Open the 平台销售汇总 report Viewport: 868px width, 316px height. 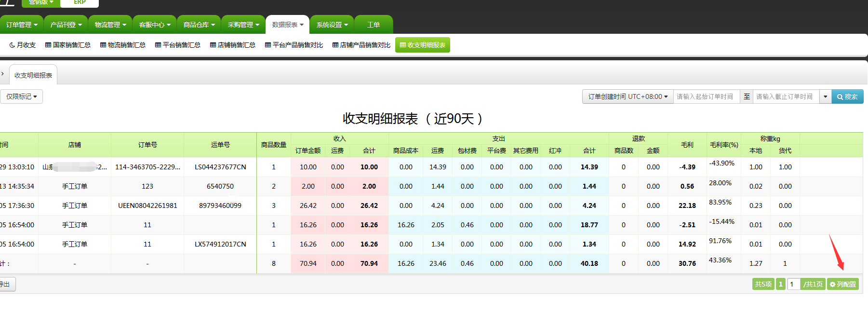[x=178, y=45]
